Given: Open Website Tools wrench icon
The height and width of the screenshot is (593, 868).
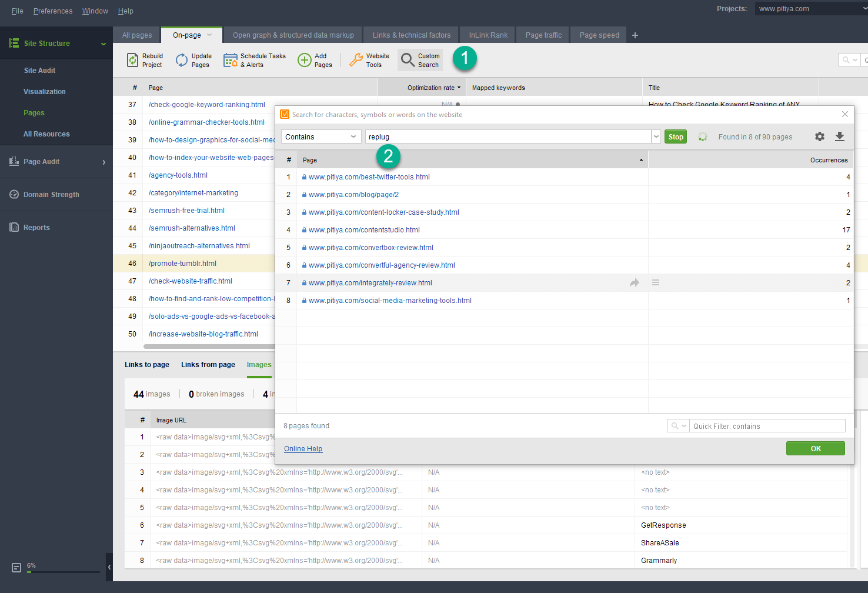Looking at the screenshot, I should tap(356, 60).
